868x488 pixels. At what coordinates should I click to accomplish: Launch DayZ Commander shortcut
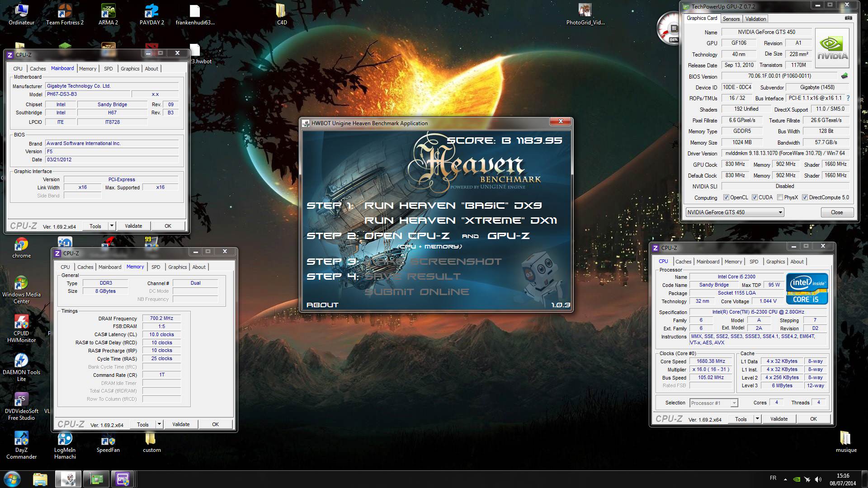21,445
